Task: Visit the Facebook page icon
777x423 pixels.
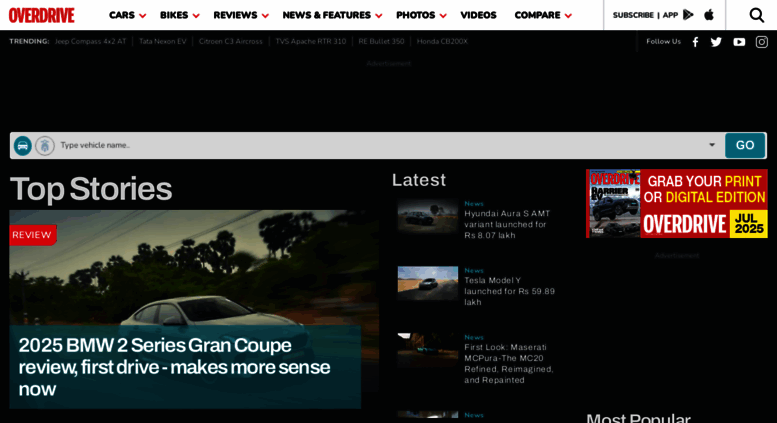Action: pos(695,42)
